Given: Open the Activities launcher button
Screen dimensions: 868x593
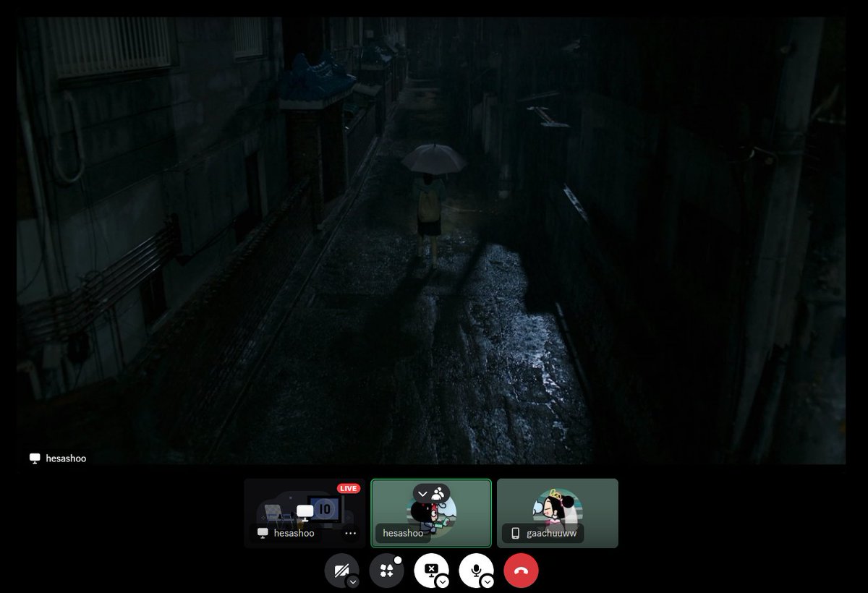Looking at the screenshot, I should click(x=386, y=571).
